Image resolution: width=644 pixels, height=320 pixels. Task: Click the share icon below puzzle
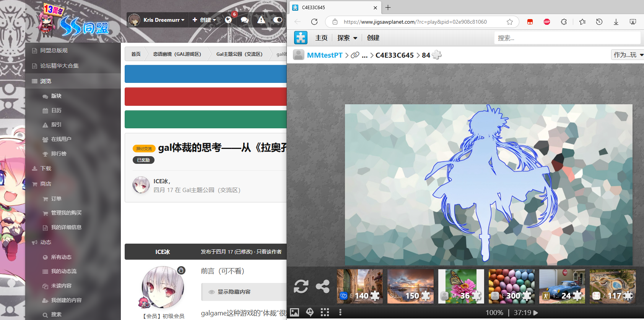point(323,286)
